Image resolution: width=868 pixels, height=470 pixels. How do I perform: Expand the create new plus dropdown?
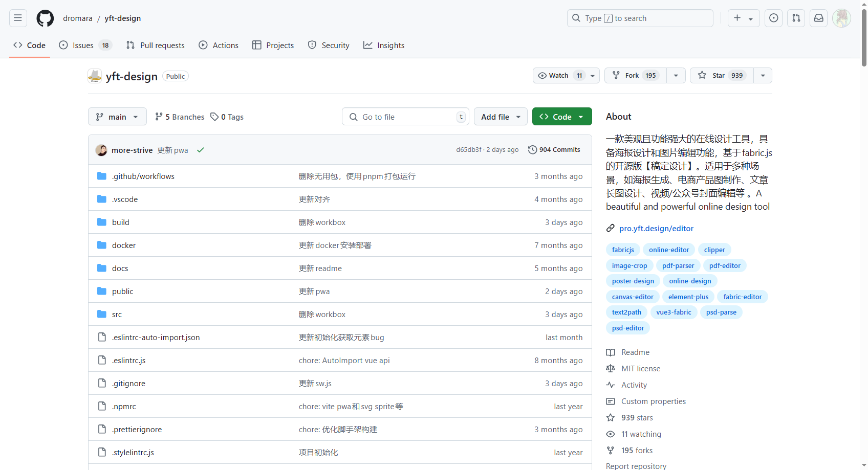(x=744, y=18)
